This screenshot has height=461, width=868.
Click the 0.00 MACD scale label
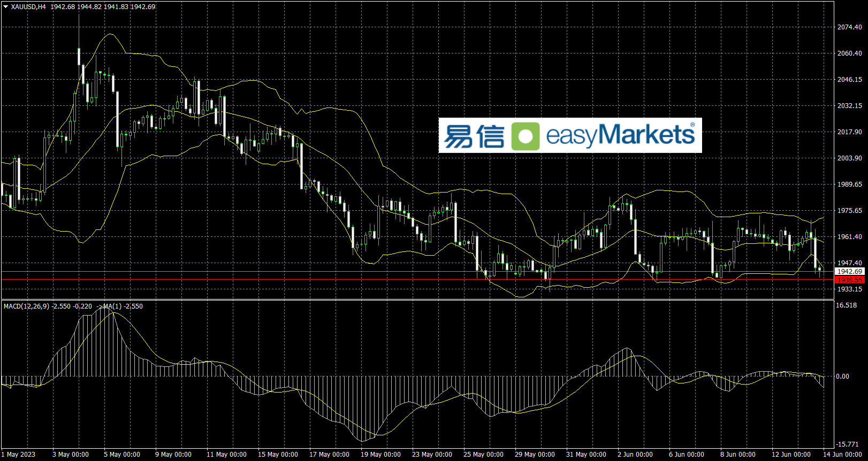(x=843, y=377)
